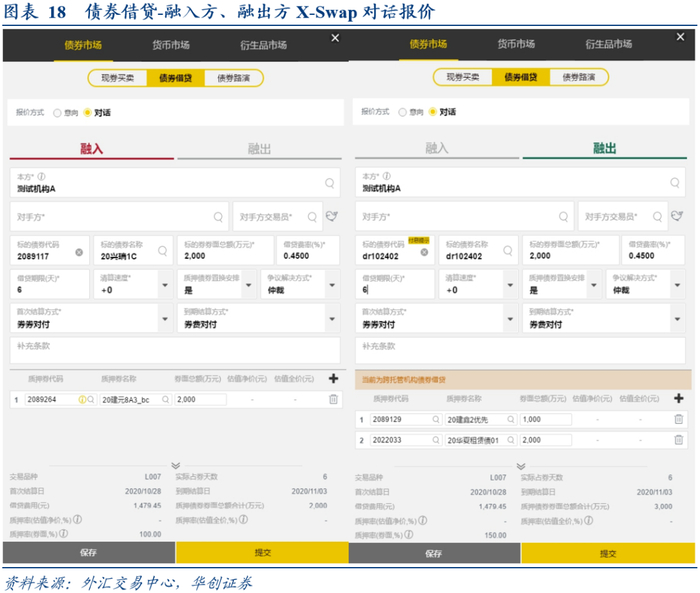Click 保存 button in left panel

(x=88, y=553)
